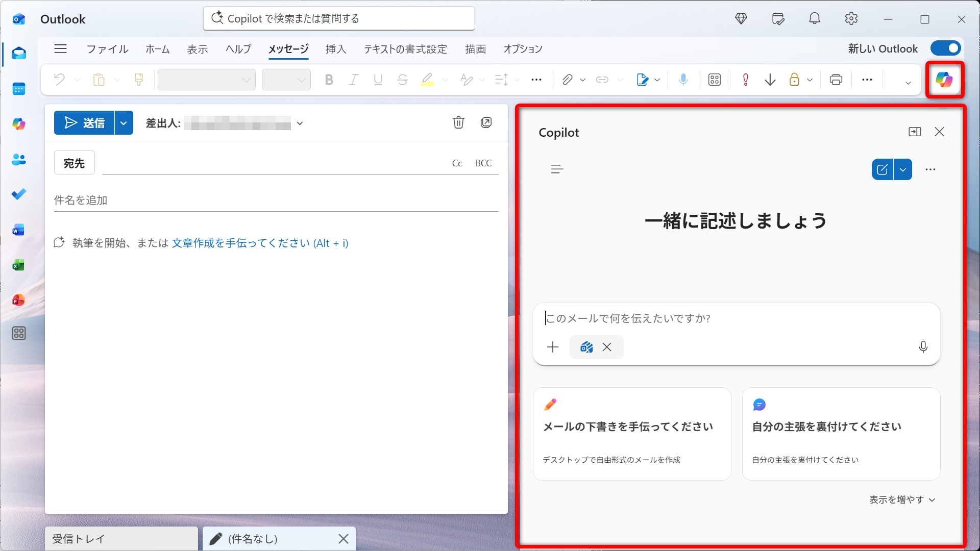Mark message as high importance
This screenshot has height=551, width=980.
[746, 80]
